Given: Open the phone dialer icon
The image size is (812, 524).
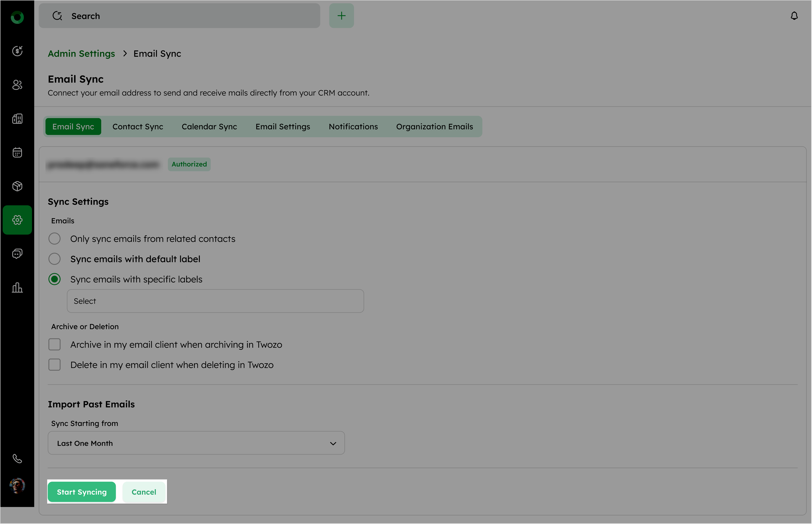Looking at the screenshot, I should click(17, 459).
